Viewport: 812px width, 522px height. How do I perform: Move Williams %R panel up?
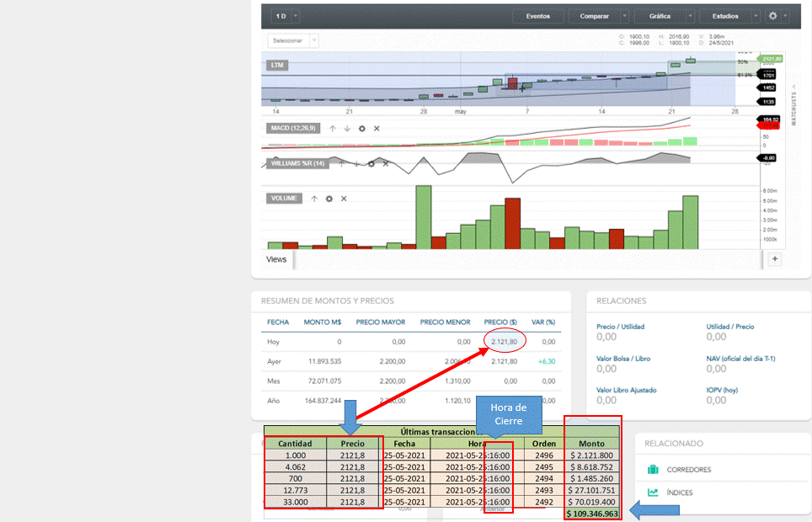342,163
